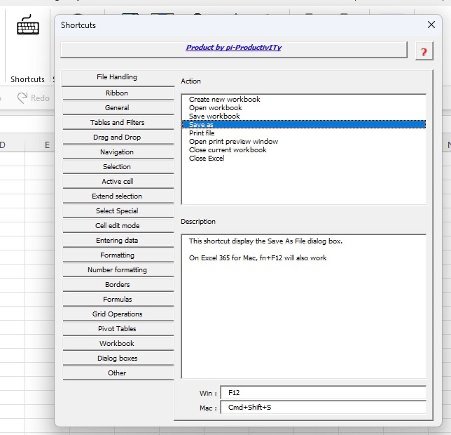Open the General category
This screenshot has height=435, width=451.
click(118, 108)
